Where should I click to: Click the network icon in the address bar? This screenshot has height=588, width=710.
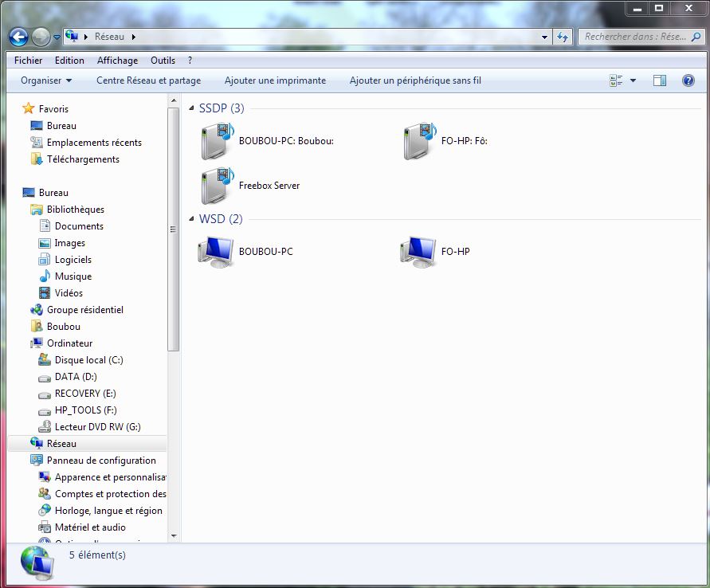pos(72,36)
